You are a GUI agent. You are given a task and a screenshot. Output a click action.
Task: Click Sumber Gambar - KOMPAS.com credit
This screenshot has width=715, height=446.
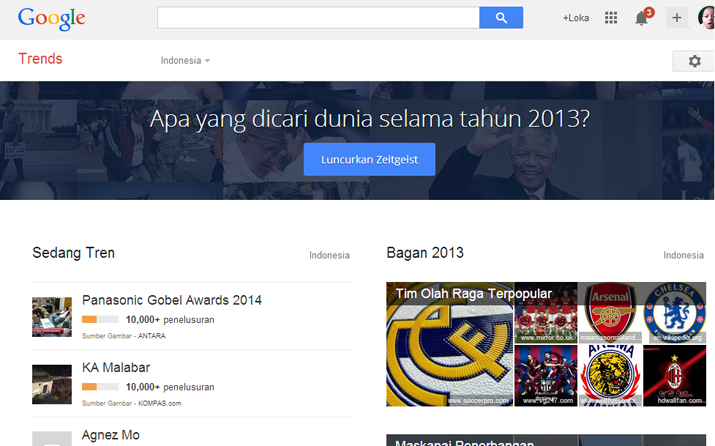131,403
